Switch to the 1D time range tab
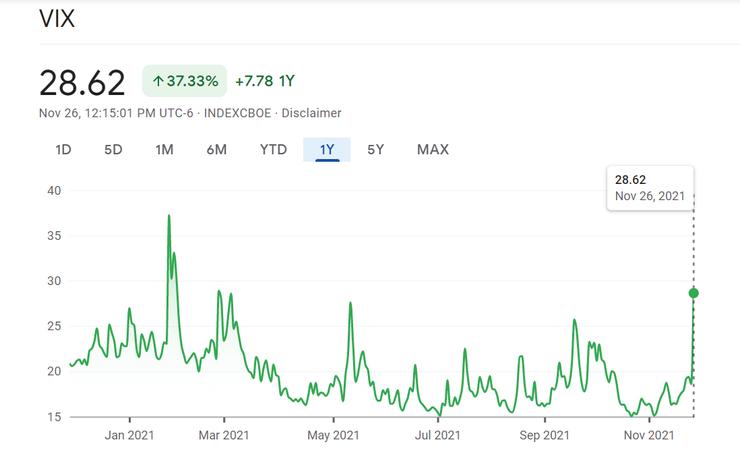 click(x=62, y=150)
